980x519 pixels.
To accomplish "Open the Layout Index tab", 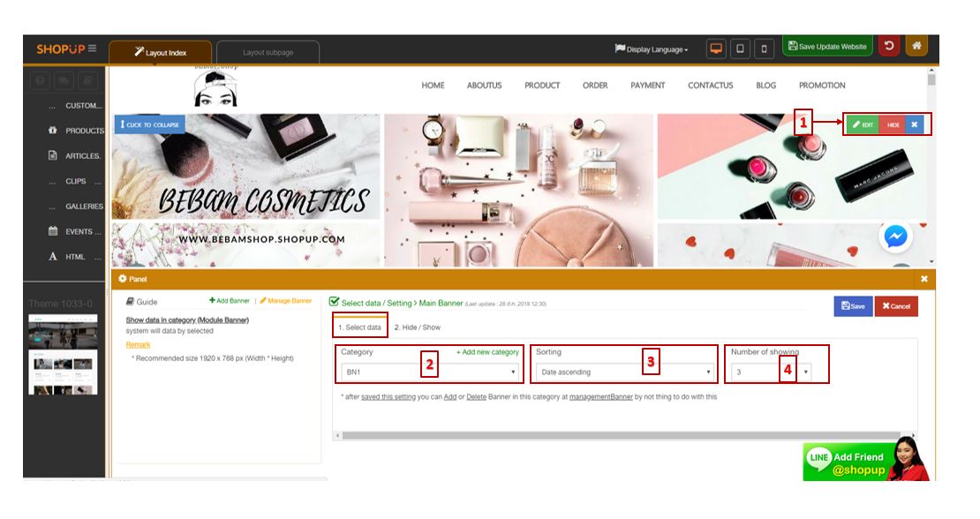I will tap(160, 52).
